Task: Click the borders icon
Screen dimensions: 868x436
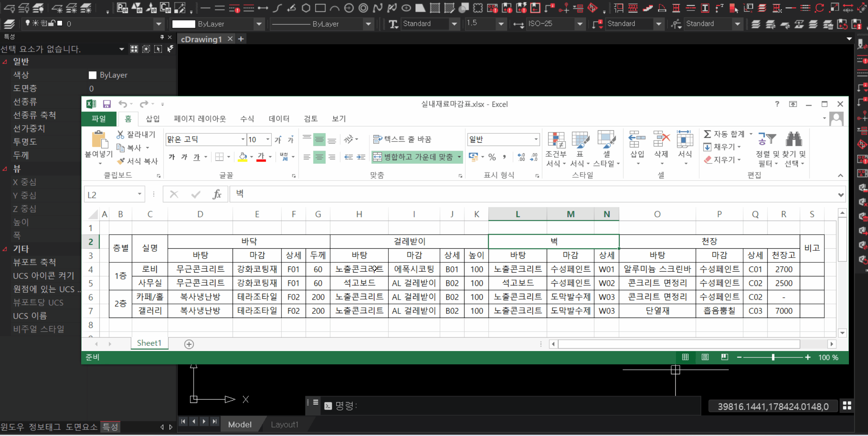Action: tap(219, 157)
